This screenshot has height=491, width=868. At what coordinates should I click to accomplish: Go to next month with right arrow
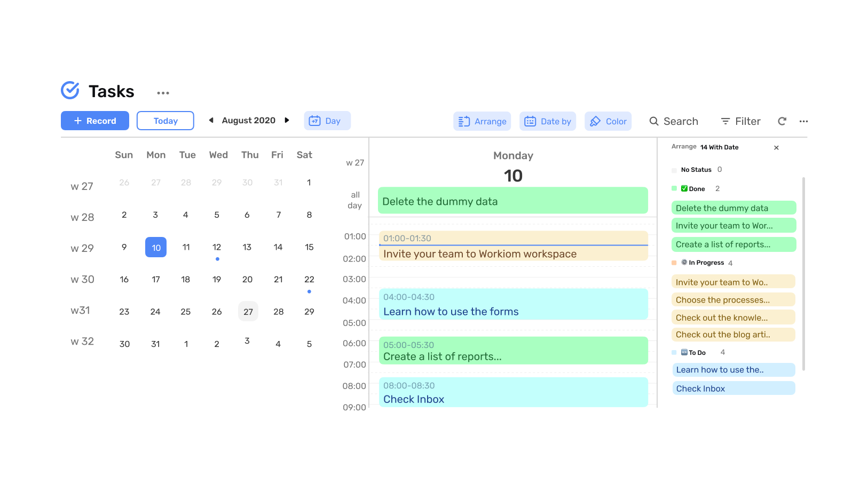[287, 121]
